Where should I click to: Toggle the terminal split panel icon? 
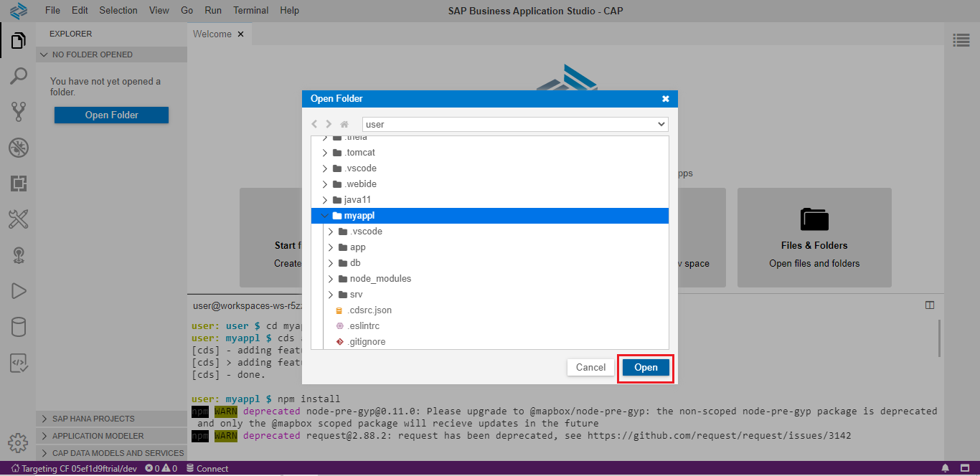pos(930,305)
